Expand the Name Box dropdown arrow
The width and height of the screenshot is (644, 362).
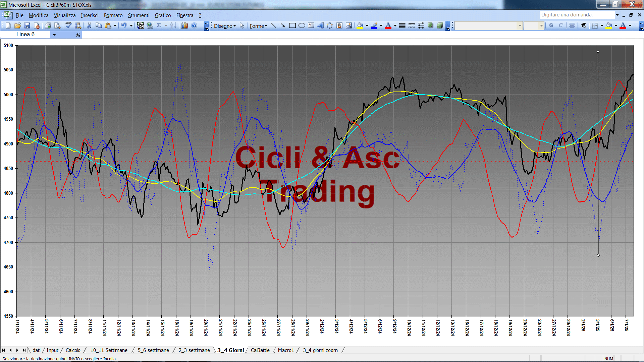[x=54, y=35]
